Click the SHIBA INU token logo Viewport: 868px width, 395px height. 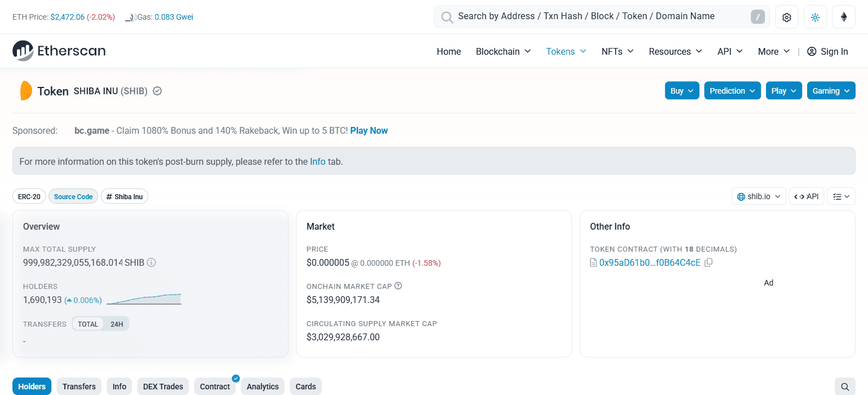[26, 91]
